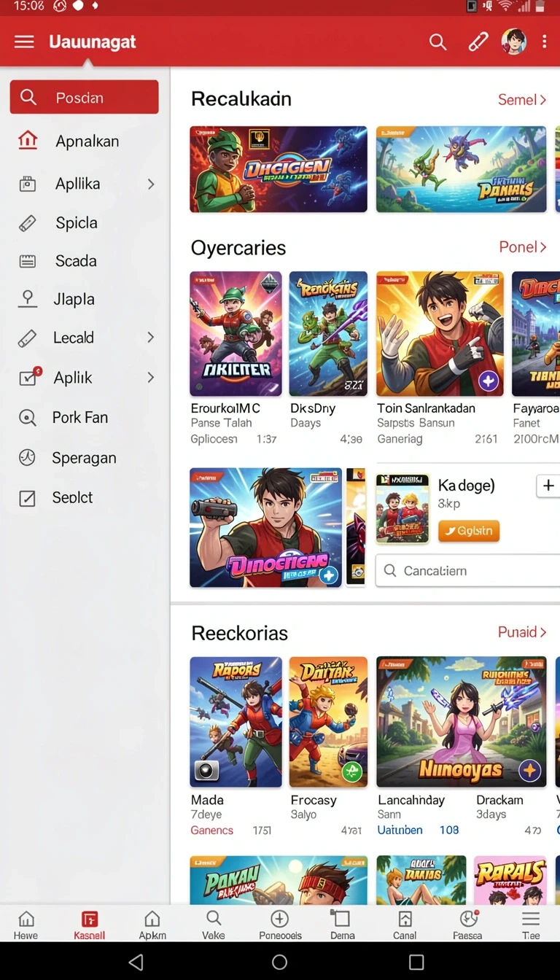Screen dimensions: 560x980
Task: Open the profile avatar in header
Action: [513, 42]
